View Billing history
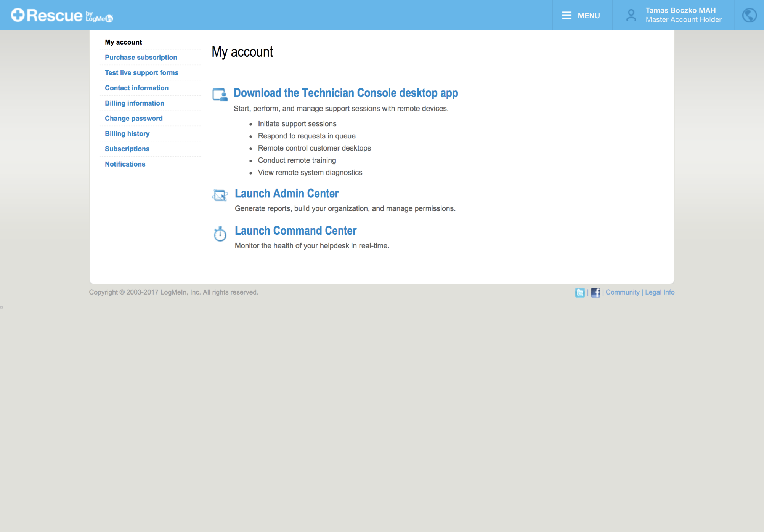The height and width of the screenshot is (532, 764). [127, 133]
